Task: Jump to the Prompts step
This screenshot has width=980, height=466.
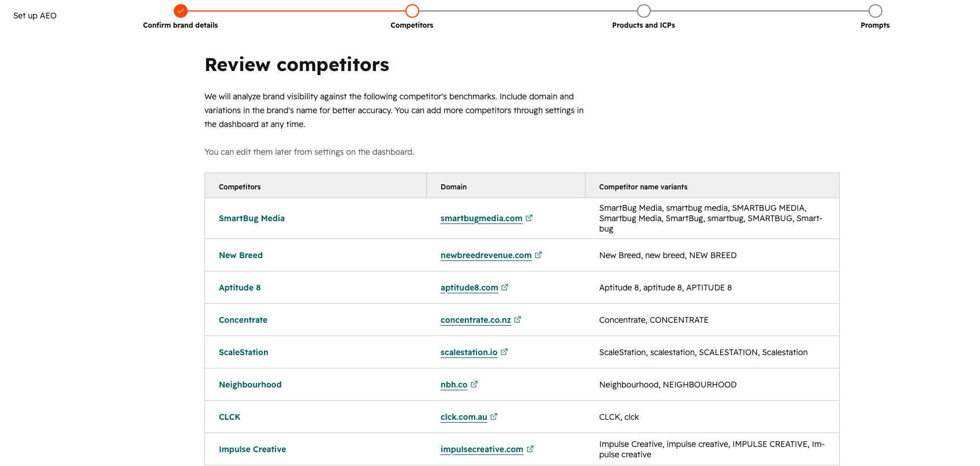Action: click(x=875, y=11)
